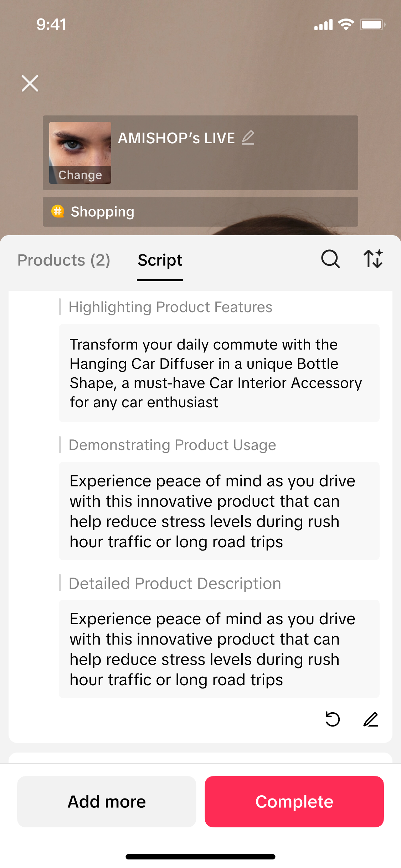Open search with the magnifier icon

point(330,259)
